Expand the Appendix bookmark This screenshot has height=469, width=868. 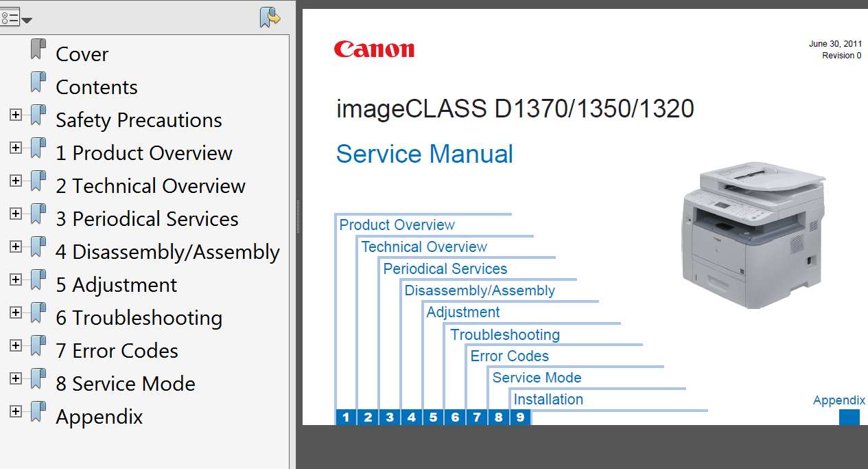coord(16,411)
